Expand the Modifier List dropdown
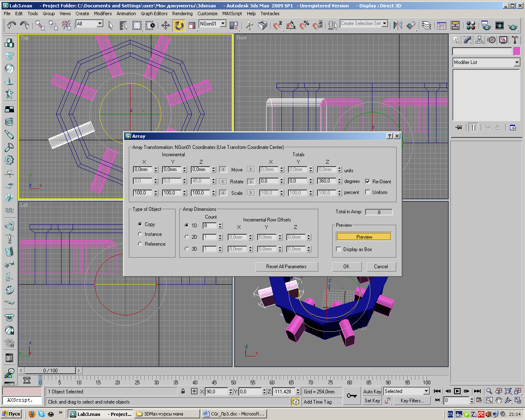 pyautogui.click(x=517, y=62)
